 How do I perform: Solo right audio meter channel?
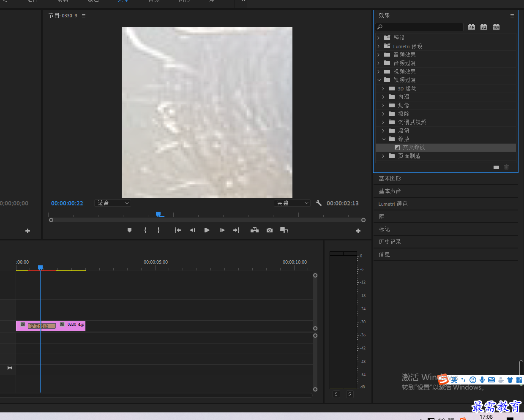tap(349, 394)
